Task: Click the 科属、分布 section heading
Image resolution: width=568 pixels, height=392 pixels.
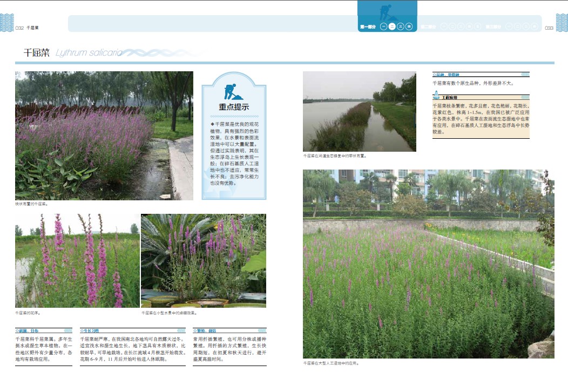Action: pyautogui.click(x=28, y=330)
